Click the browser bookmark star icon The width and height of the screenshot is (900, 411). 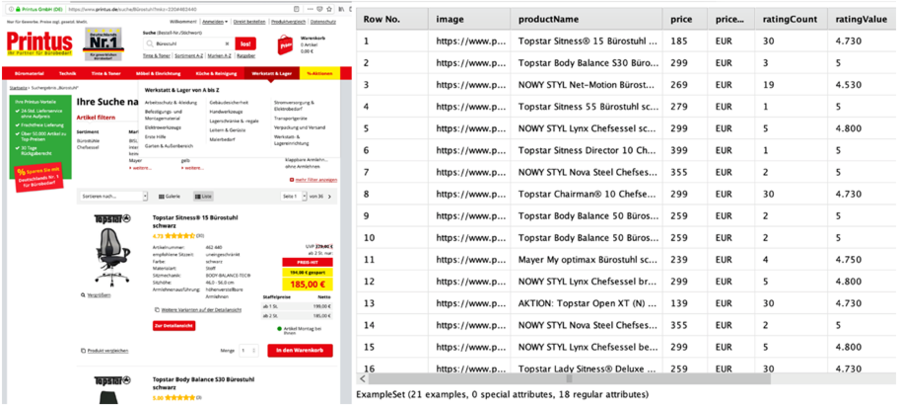pos(329,10)
